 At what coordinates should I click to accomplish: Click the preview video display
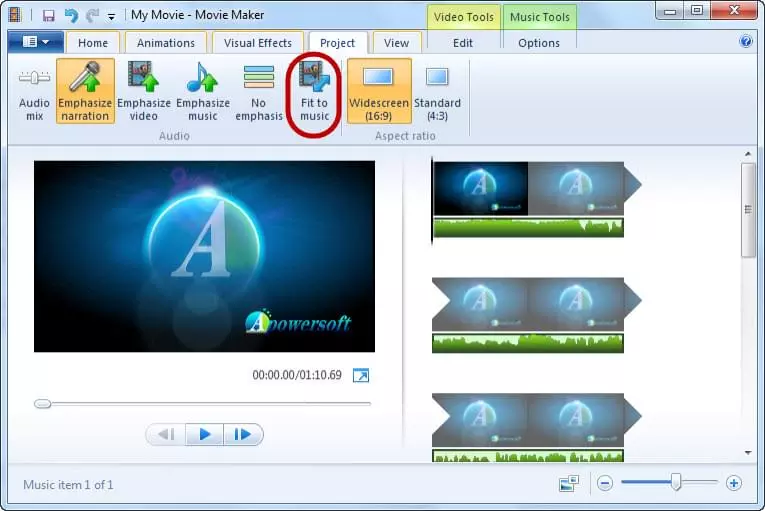click(204, 256)
